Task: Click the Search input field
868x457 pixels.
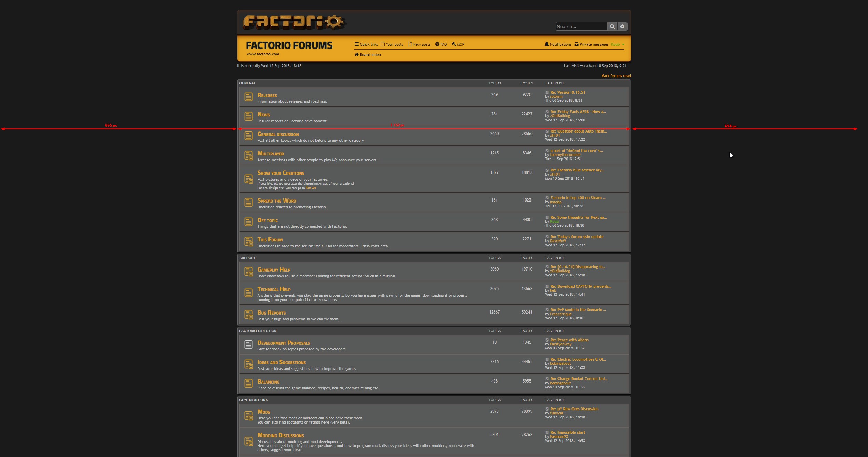Action: pos(580,26)
